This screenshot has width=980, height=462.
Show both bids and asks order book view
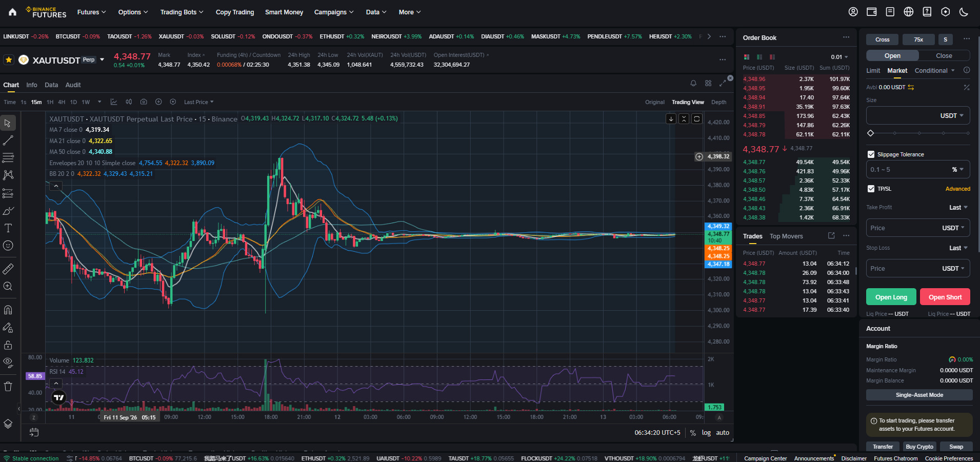[x=747, y=57]
